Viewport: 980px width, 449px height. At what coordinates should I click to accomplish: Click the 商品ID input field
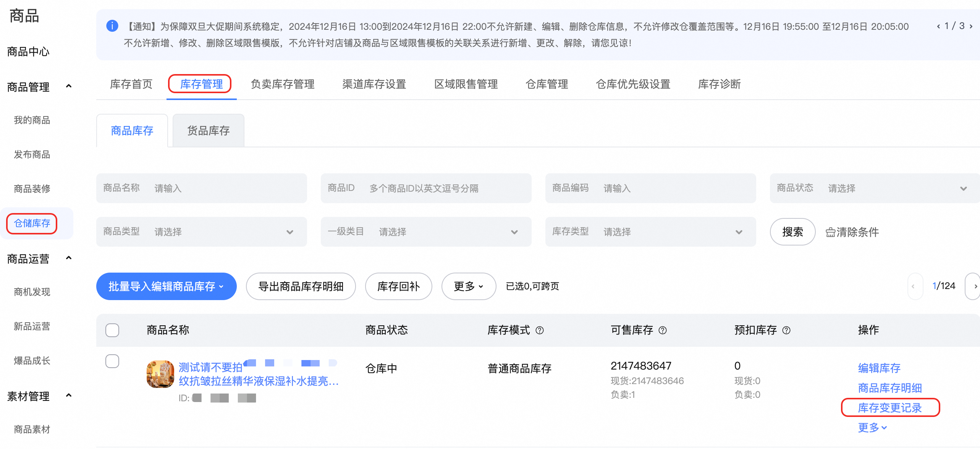(426, 188)
